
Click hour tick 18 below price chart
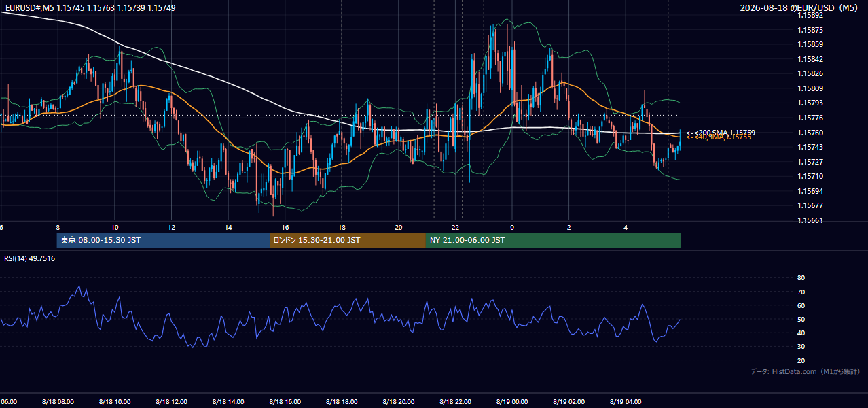pos(342,227)
